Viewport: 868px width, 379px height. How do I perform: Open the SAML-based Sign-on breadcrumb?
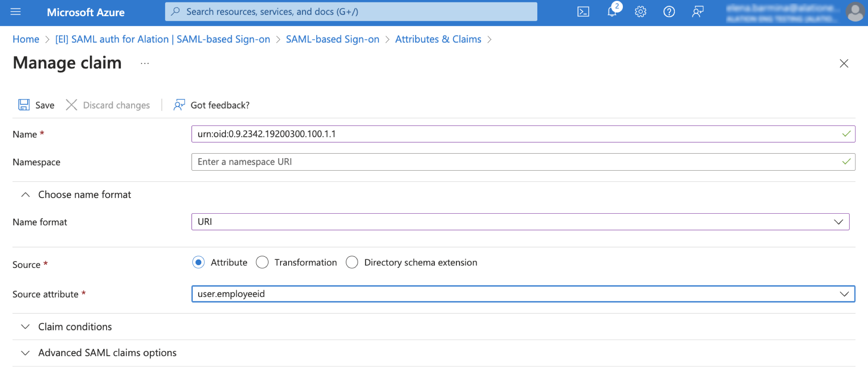pyautogui.click(x=333, y=39)
